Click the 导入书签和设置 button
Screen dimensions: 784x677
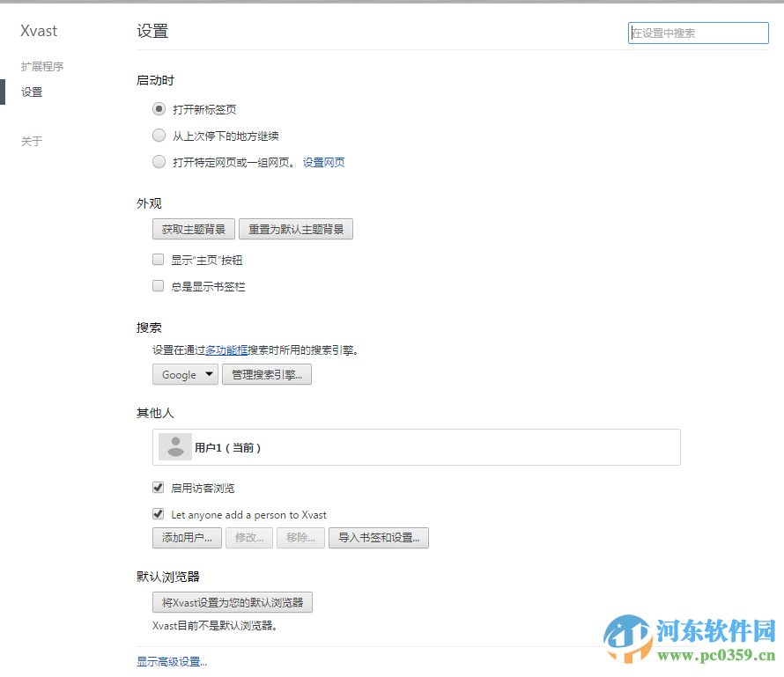coord(379,538)
